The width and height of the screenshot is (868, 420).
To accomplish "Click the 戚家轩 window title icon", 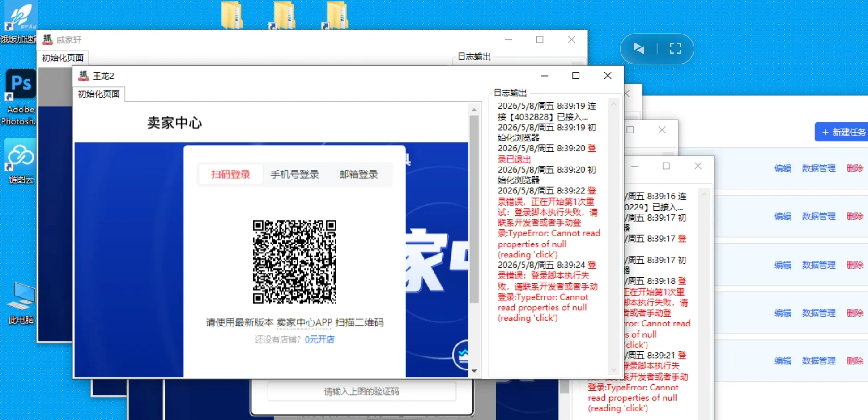I will click(47, 40).
